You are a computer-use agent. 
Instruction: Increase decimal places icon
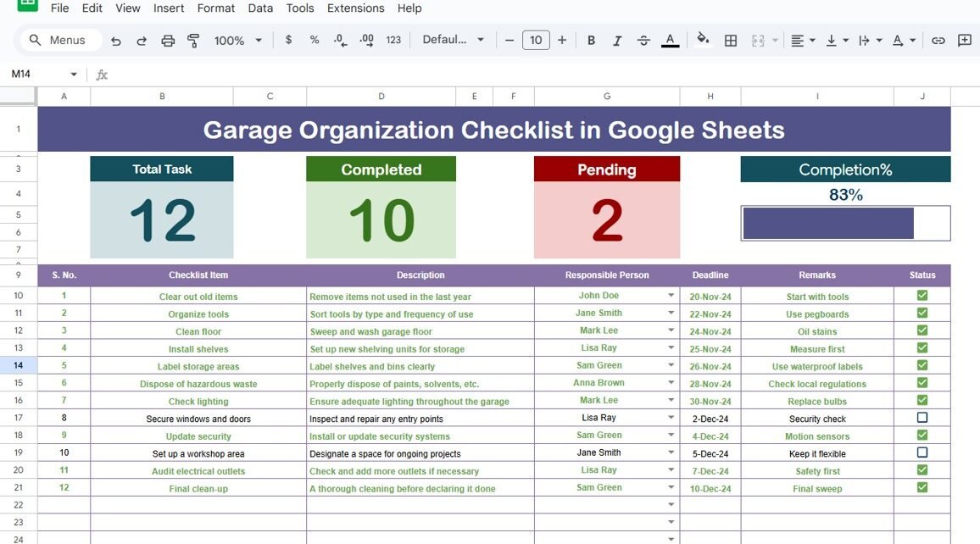367,41
